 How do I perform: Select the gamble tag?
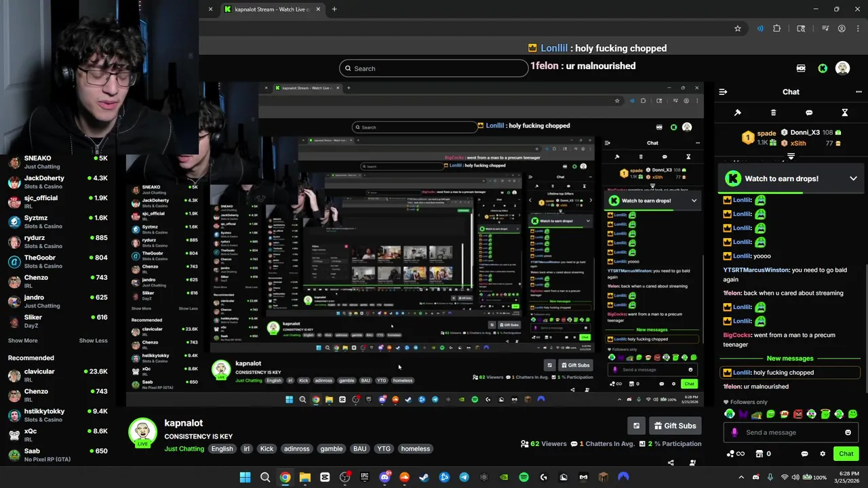[332, 449]
